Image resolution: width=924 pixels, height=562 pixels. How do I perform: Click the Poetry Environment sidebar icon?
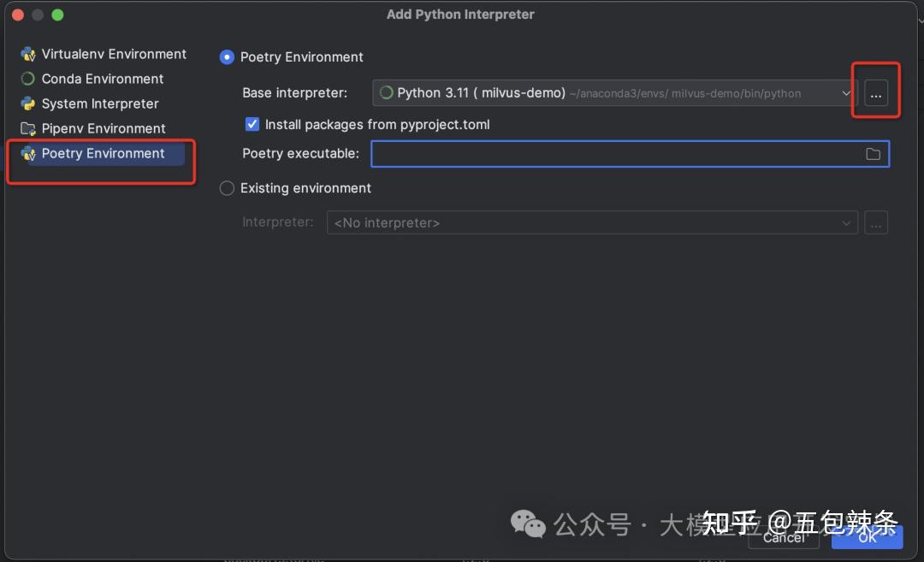[28, 154]
